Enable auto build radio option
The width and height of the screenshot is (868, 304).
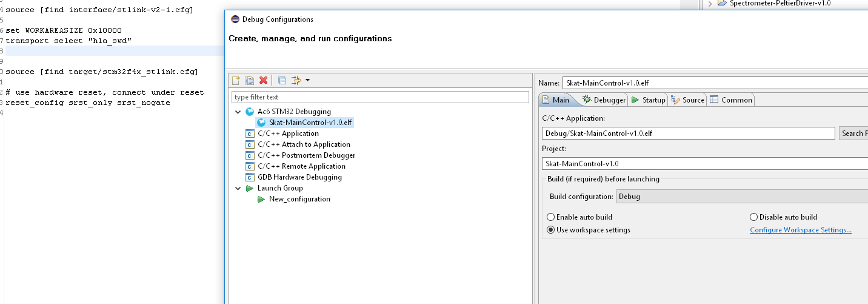coord(550,217)
